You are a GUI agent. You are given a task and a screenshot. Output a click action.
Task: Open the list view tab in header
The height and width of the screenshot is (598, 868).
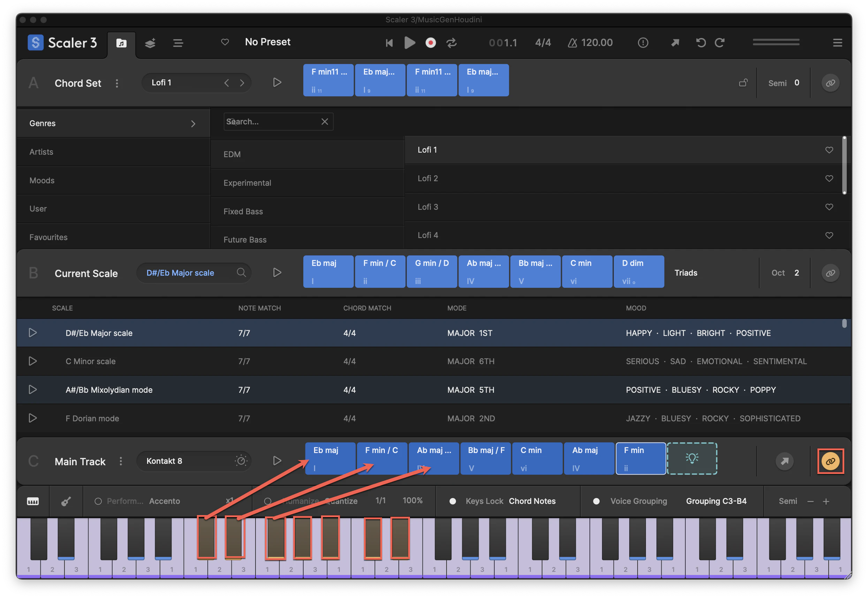(x=178, y=43)
